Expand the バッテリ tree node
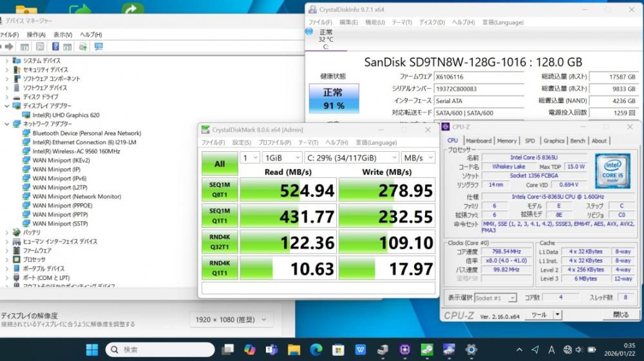 coord(6,232)
